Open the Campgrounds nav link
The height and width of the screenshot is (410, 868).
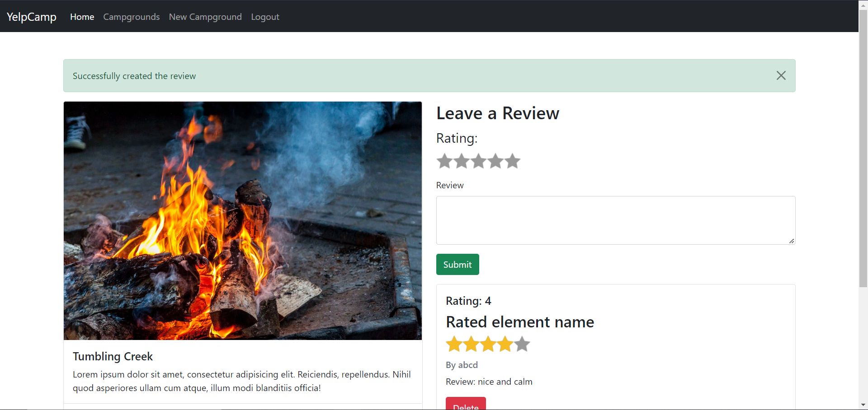pos(132,17)
